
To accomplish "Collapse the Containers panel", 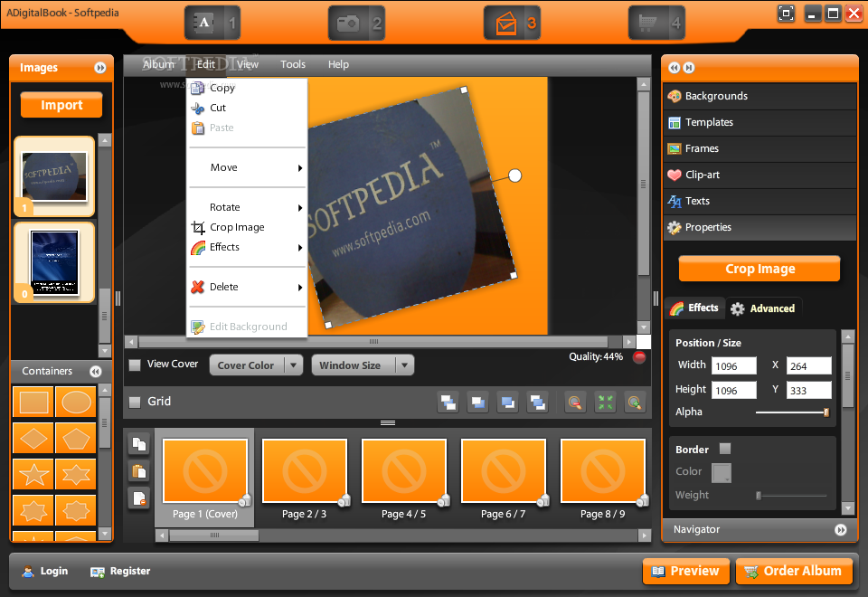I will pos(96,372).
